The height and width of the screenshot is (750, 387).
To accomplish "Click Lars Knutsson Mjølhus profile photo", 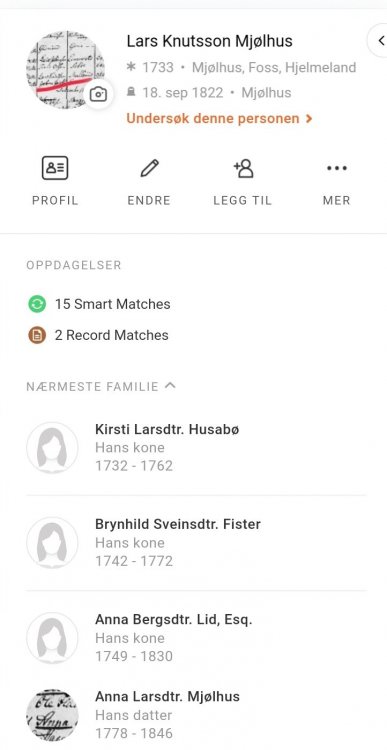I will (65, 70).
